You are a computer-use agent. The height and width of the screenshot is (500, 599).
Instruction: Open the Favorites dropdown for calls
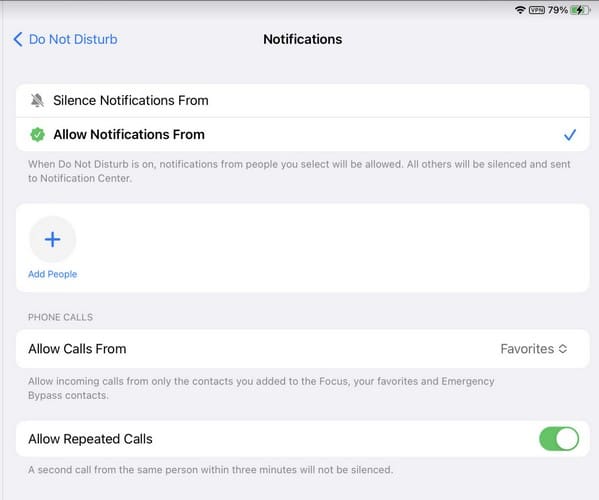pyautogui.click(x=534, y=349)
